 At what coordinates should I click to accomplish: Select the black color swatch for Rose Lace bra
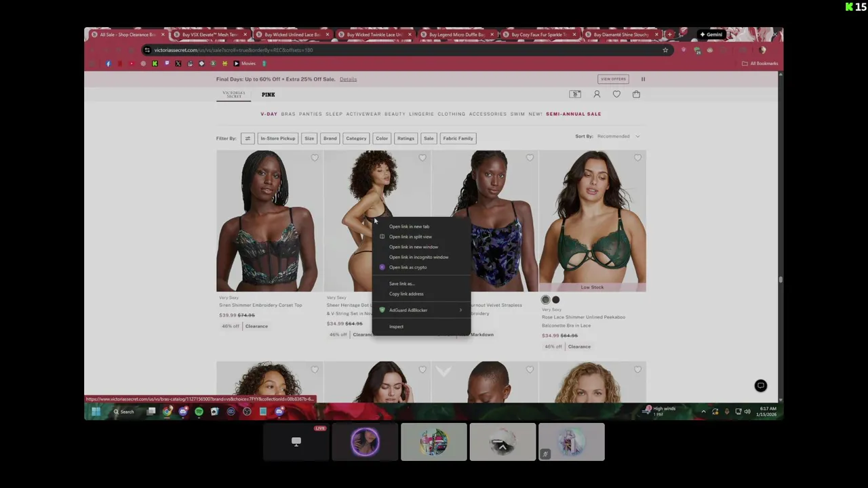[555, 300]
